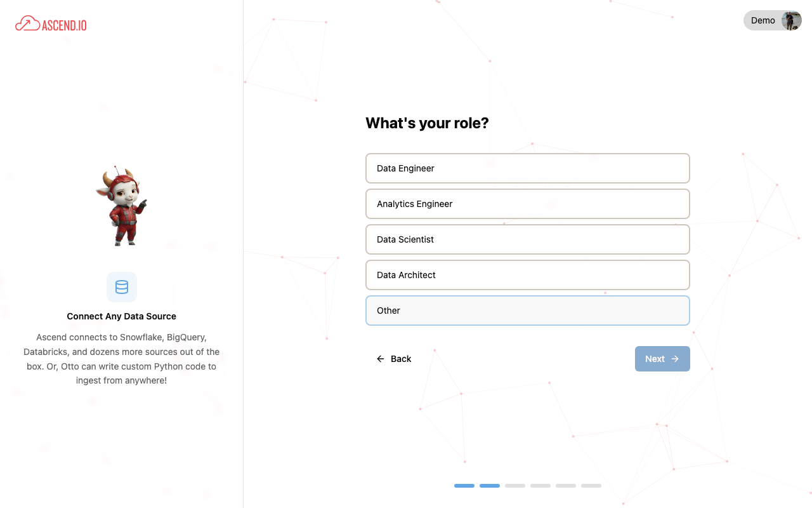Select the Analytics Engineer role

click(x=528, y=204)
